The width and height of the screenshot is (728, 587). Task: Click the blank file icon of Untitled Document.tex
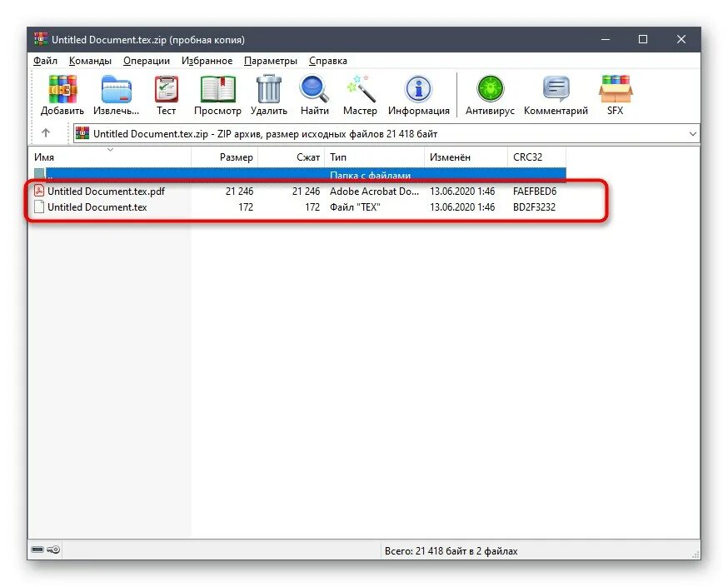click(x=39, y=207)
